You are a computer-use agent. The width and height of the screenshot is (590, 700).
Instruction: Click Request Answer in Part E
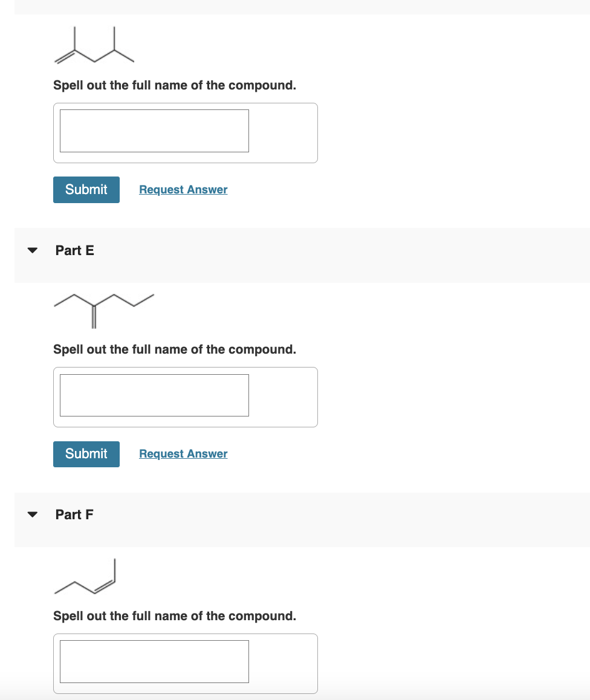(183, 453)
